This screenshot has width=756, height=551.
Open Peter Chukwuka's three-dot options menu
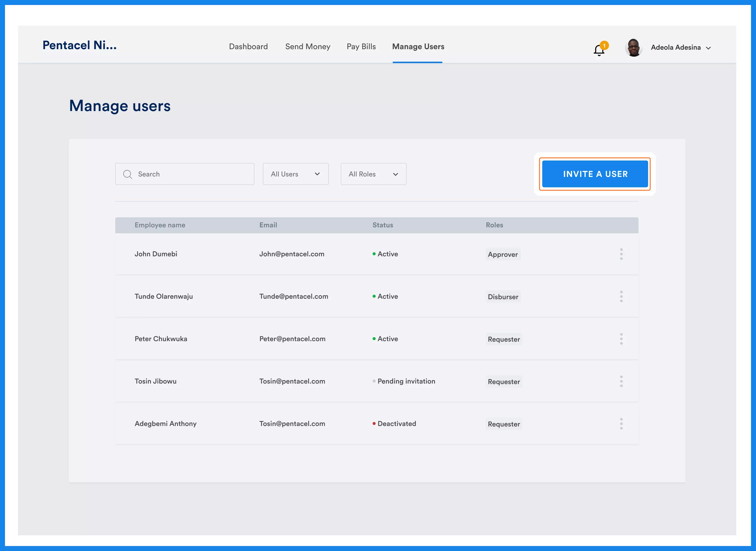click(621, 339)
